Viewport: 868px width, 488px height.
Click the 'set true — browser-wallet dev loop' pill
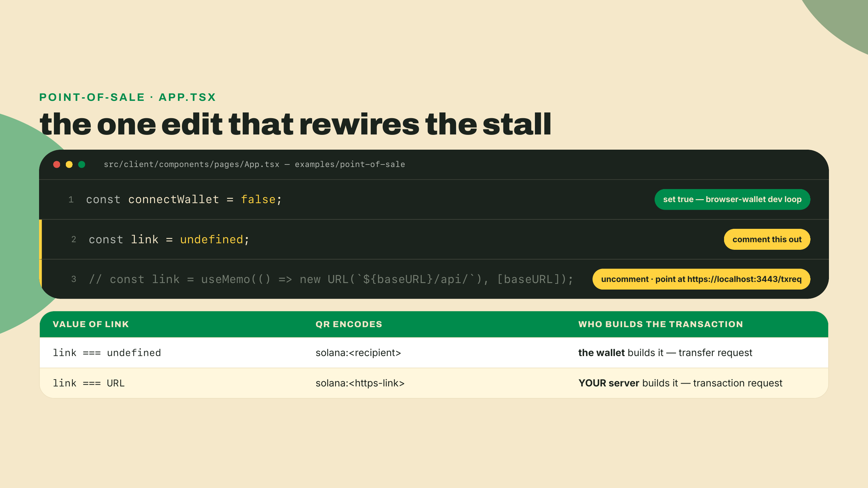click(x=732, y=200)
